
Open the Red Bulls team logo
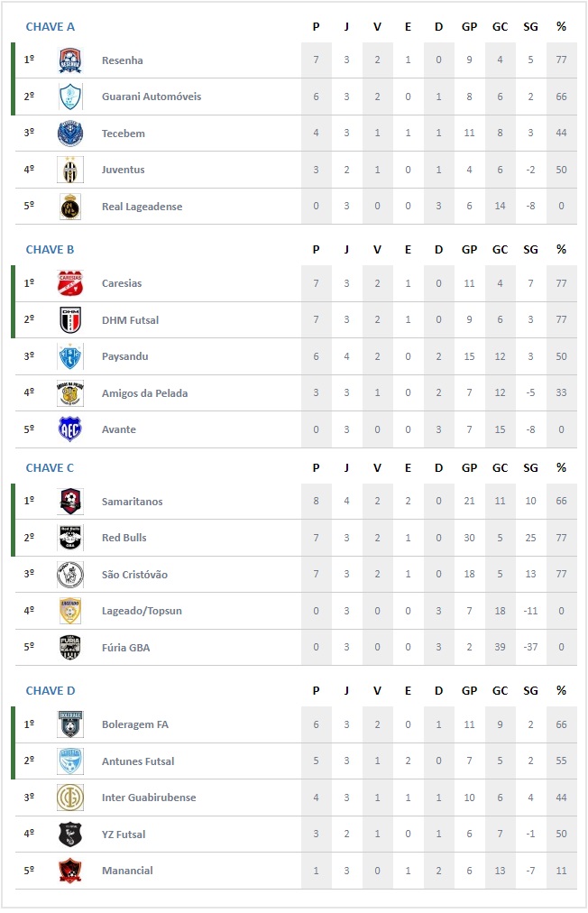[x=70, y=538]
